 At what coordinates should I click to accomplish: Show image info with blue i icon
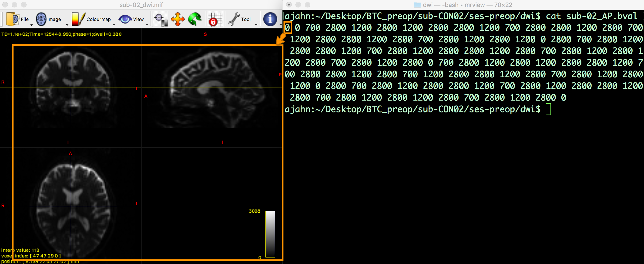[x=270, y=19]
